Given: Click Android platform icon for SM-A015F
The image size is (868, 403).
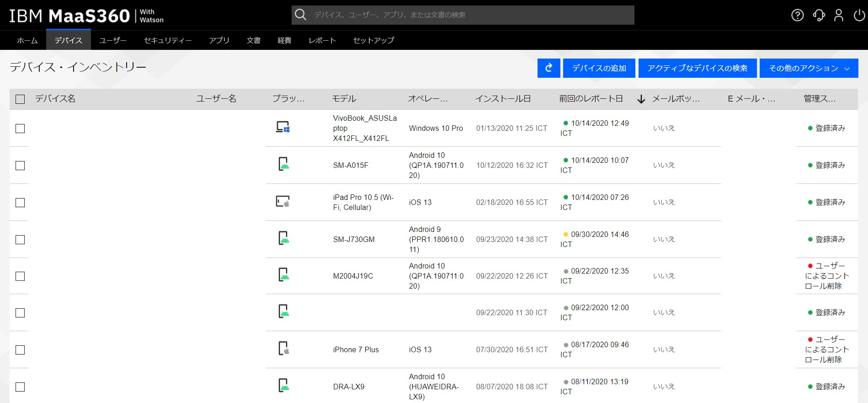Looking at the screenshot, I should [284, 164].
